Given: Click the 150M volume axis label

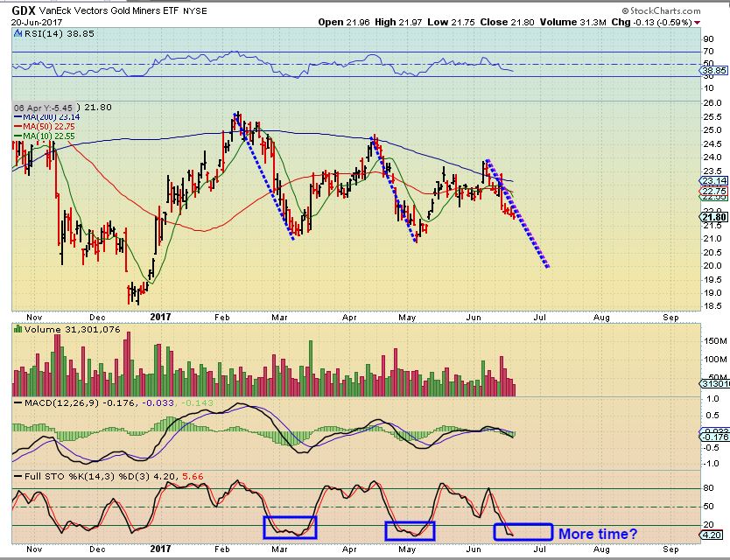Looking at the screenshot, I should pyautogui.click(x=715, y=341).
